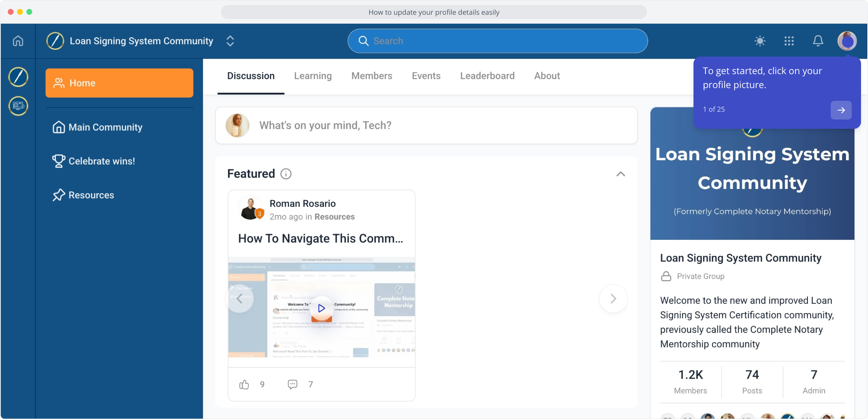The width and height of the screenshot is (868, 419).
Task: Like the featured post
Action: pos(244,384)
